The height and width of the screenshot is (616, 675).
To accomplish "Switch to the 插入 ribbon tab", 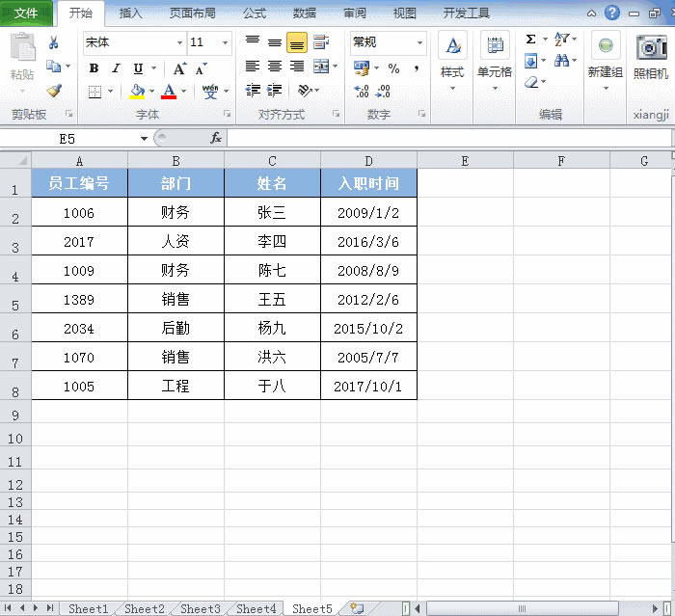I will (x=130, y=13).
